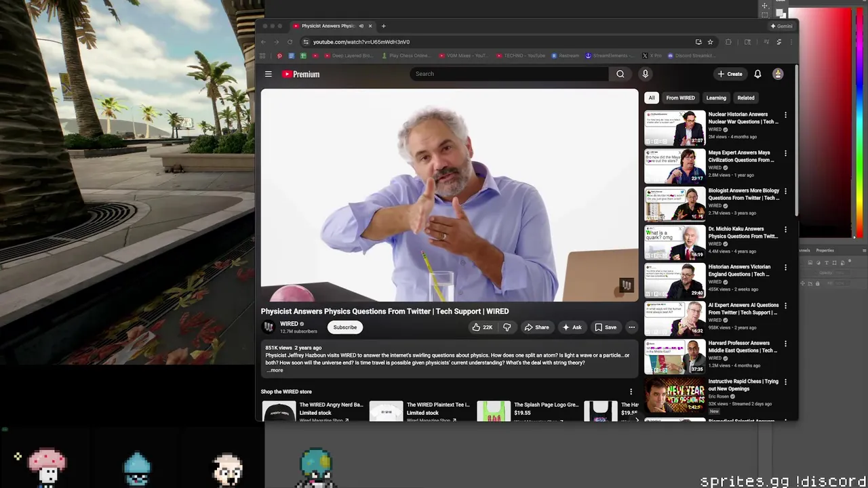Open the install app icon in address bar

coord(698,42)
